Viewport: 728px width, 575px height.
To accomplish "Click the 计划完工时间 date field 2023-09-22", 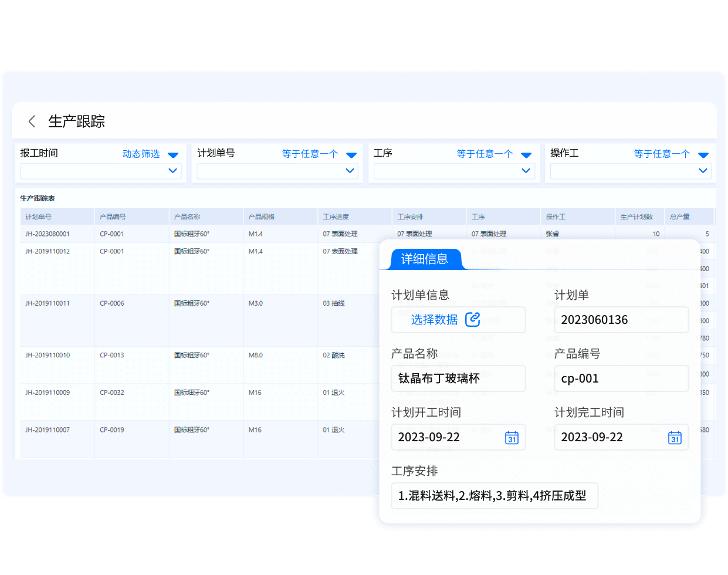I will tap(621, 437).
